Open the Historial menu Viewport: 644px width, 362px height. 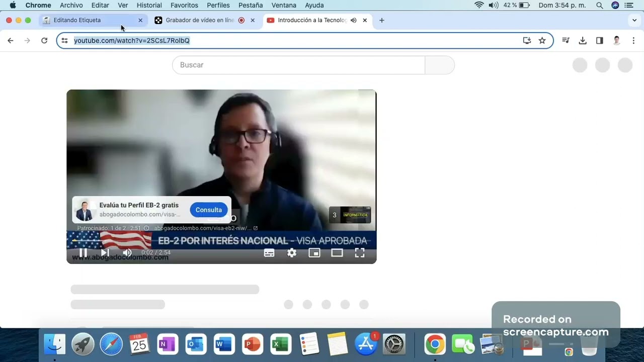pyautogui.click(x=149, y=5)
